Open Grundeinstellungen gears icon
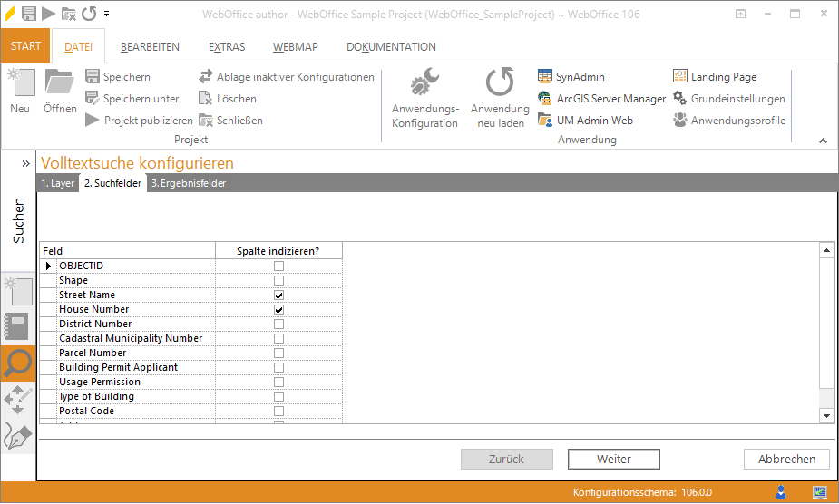The image size is (839, 504). (x=680, y=99)
